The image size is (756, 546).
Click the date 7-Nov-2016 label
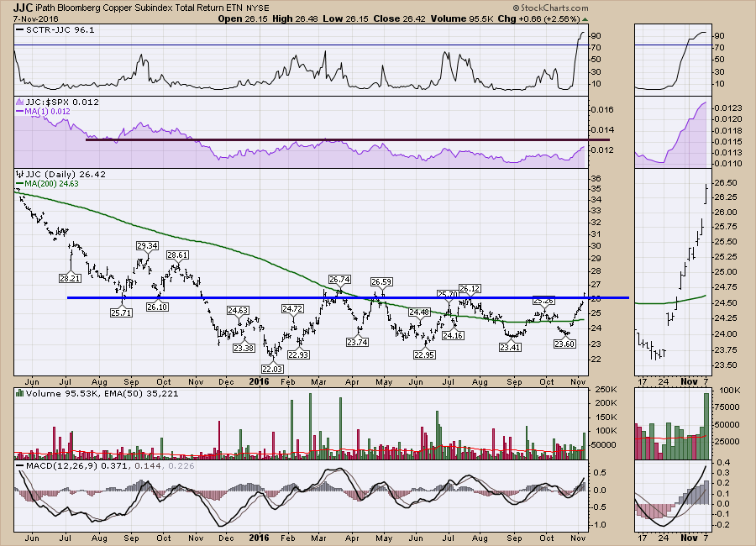coord(36,18)
